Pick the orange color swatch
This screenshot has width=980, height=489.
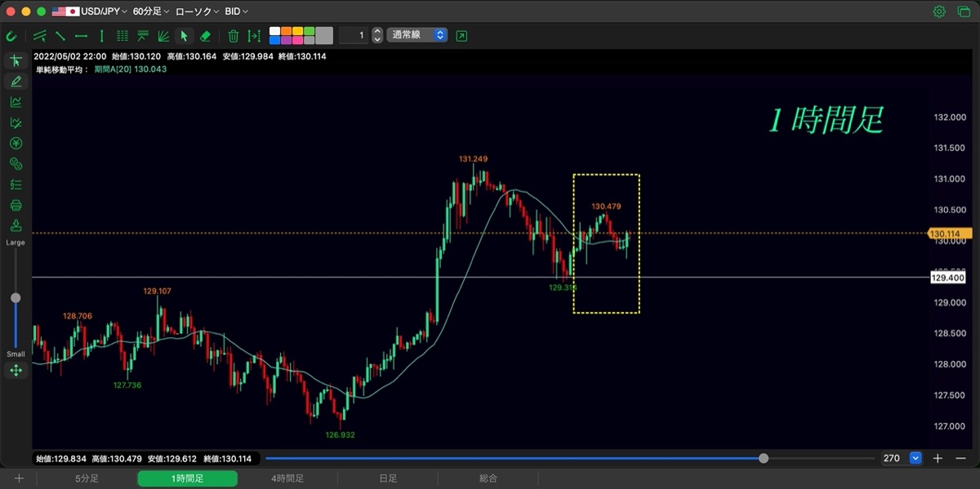point(286,31)
